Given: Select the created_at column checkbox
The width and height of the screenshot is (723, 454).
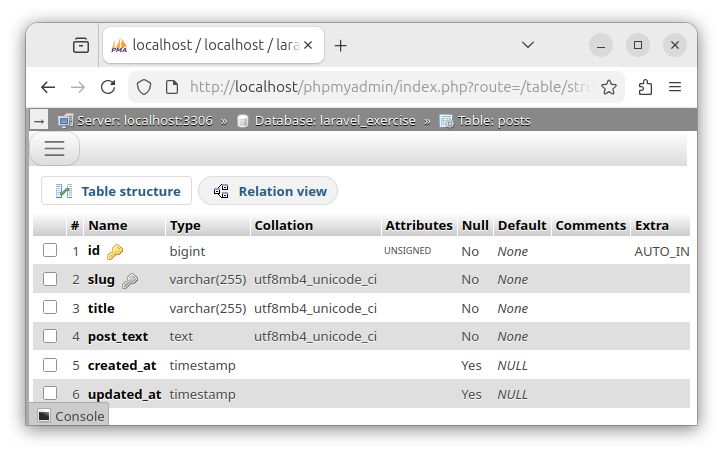Looking at the screenshot, I should 50,365.
